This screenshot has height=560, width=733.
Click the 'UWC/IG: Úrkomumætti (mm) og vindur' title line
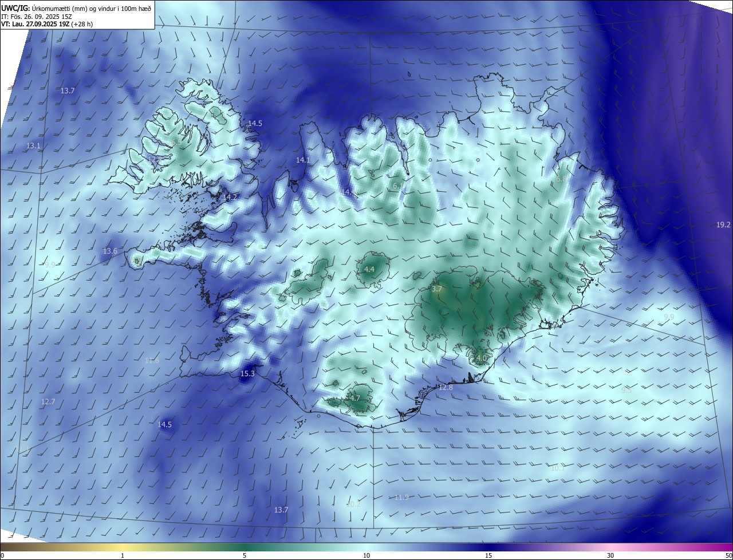click(76, 8)
